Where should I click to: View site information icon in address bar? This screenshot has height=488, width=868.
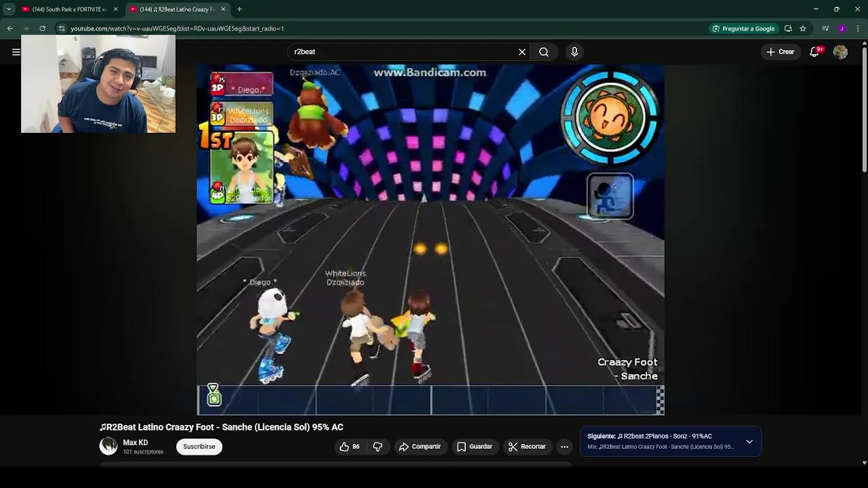(62, 28)
